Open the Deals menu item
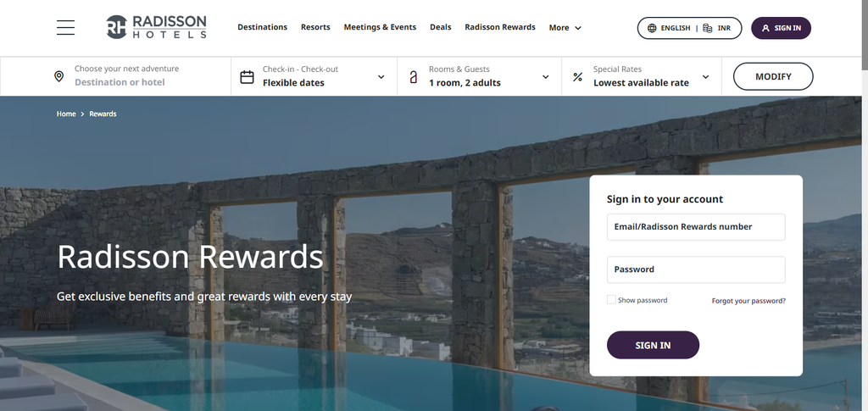Image resolution: width=868 pixels, height=411 pixels. [x=441, y=27]
